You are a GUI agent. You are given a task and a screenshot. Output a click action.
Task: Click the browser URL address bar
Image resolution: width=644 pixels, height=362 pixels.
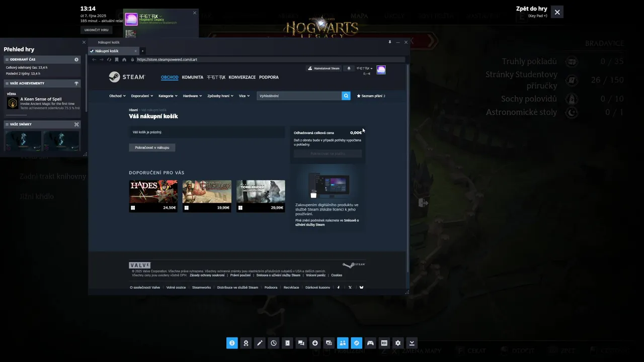pyautogui.click(x=270, y=59)
